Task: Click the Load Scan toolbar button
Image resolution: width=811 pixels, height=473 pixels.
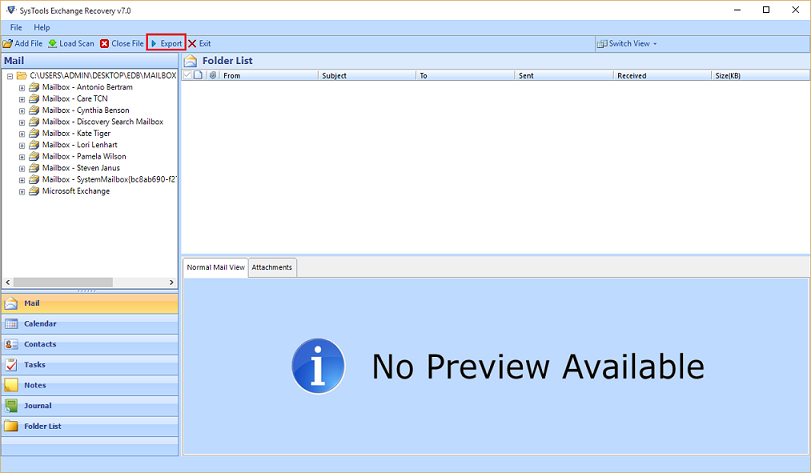Action: coord(71,43)
